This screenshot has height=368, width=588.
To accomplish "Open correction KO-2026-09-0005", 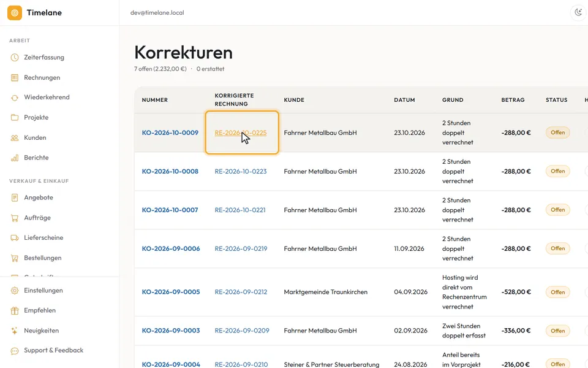I will tap(171, 292).
